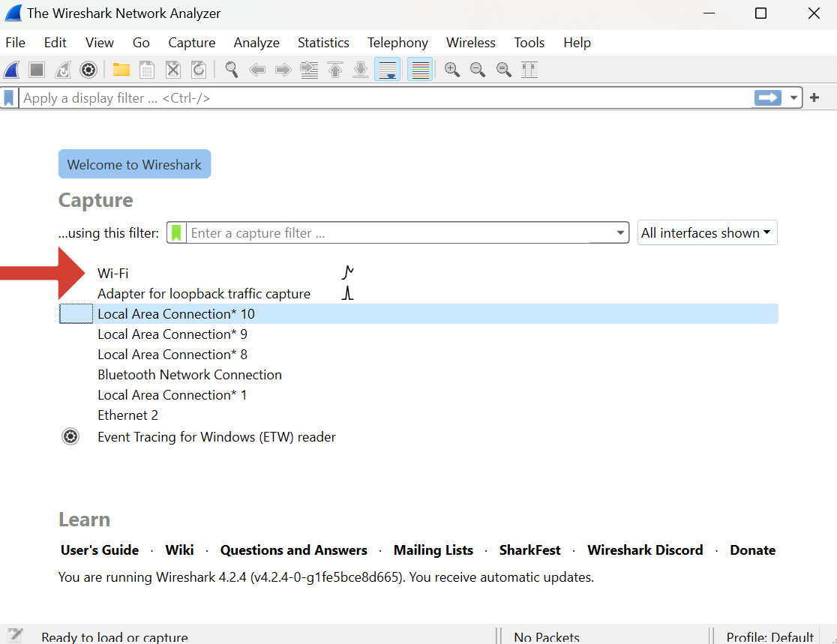The image size is (837, 644).
Task: Expand the capture filter dropdown arrow
Action: (x=620, y=233)
